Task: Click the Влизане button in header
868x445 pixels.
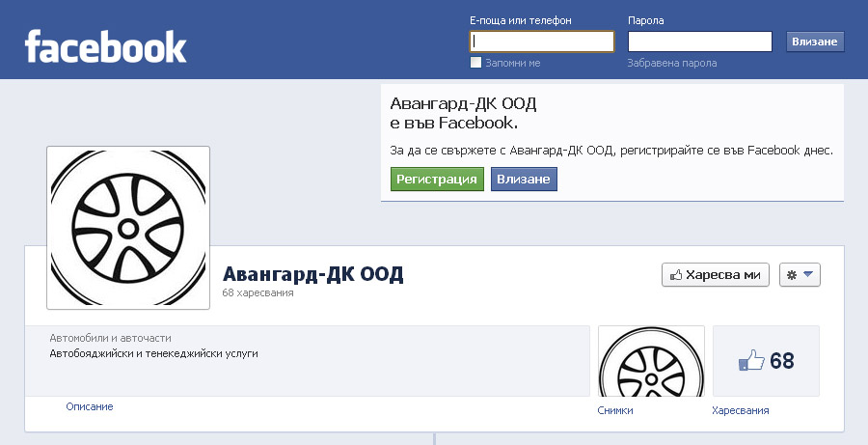Action: point(815,42)
